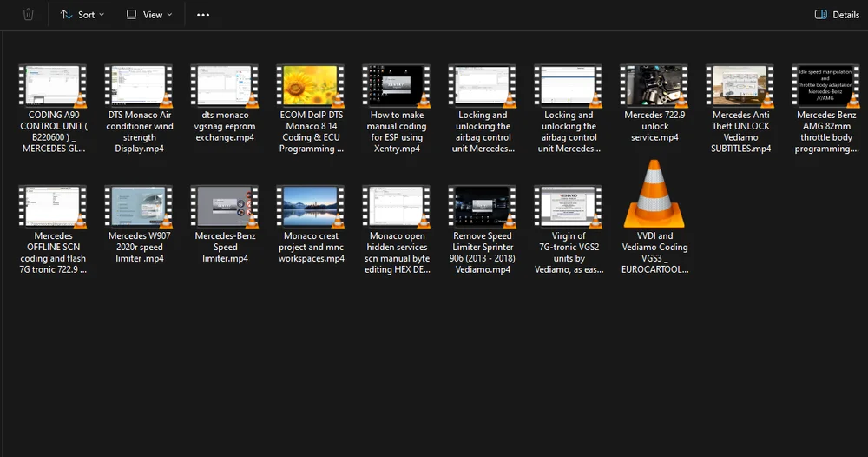The width and height of the screenshot is (868, 457).
Task: Open the See more ellipsis menu
Action: point(203,15)
